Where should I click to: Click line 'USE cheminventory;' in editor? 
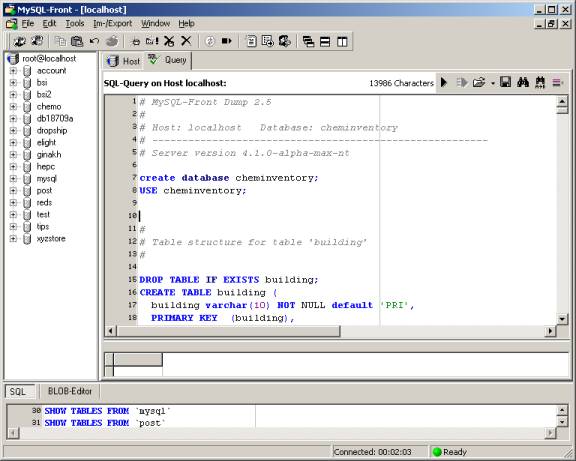pos(192,191)
